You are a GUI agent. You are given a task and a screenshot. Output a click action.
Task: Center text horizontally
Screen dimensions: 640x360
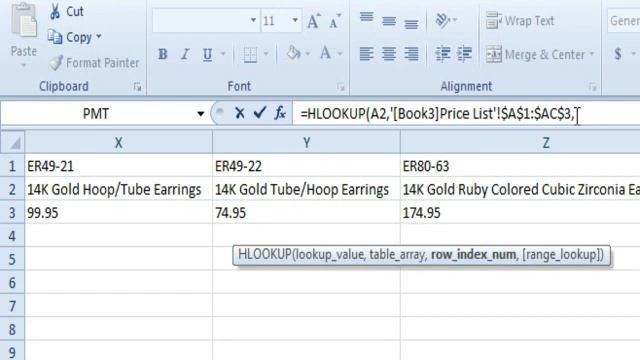point(389,53)
